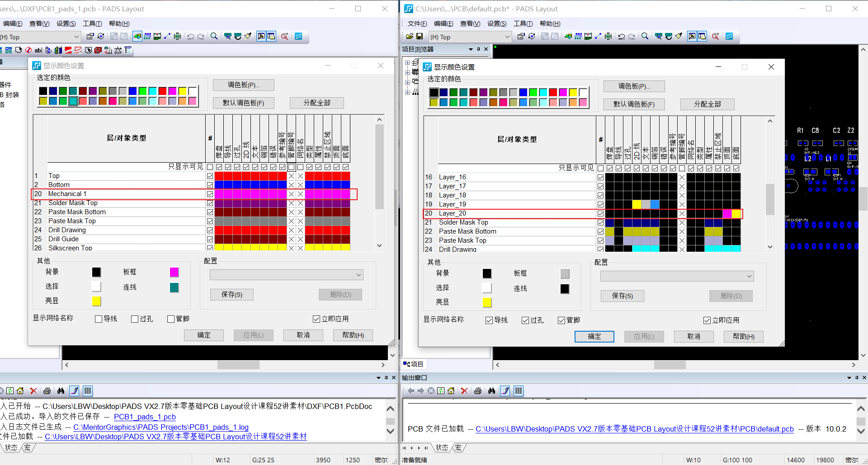The width and height of the screenshot is (868, 465).
Task: Open layer dropdown '(H) Top' in right window
Action: coord(507,37)
